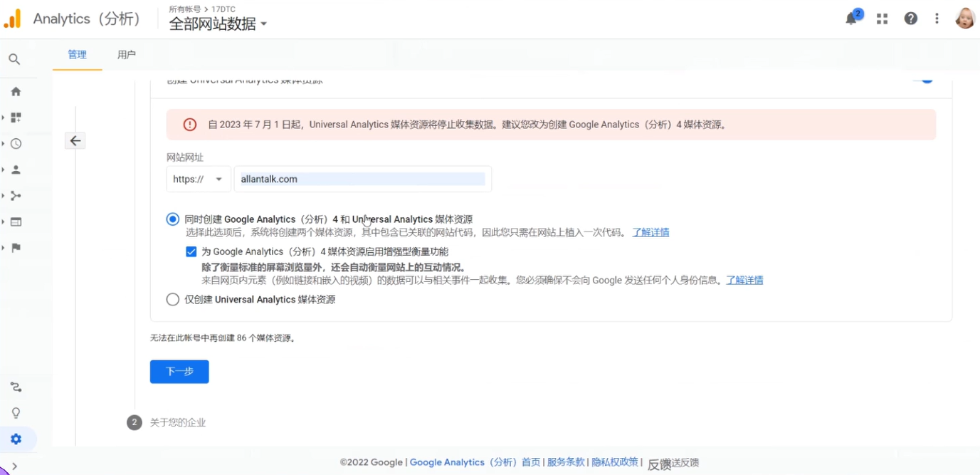Choose to create only Universal Analytics property

point(172,299)
